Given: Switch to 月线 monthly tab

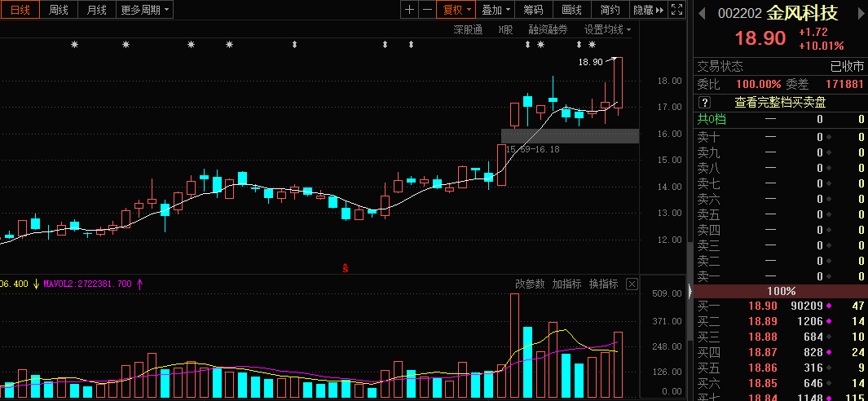Looking at the screenshot, I should coord(96,10).
